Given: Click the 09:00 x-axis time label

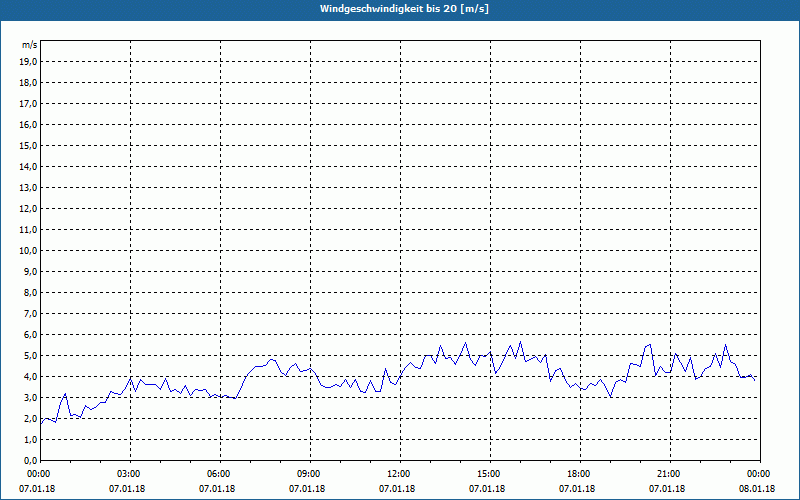Looking at the screenshot, I should coord(310,474).
